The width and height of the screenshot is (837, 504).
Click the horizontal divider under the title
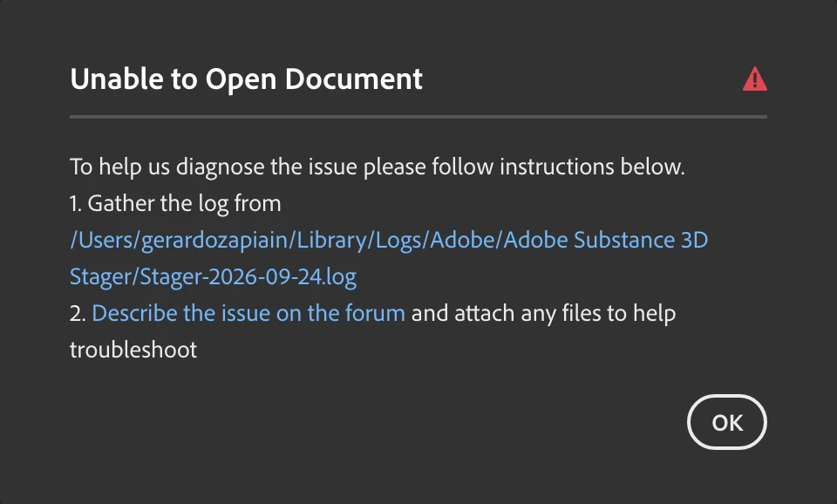coord(418,116)
